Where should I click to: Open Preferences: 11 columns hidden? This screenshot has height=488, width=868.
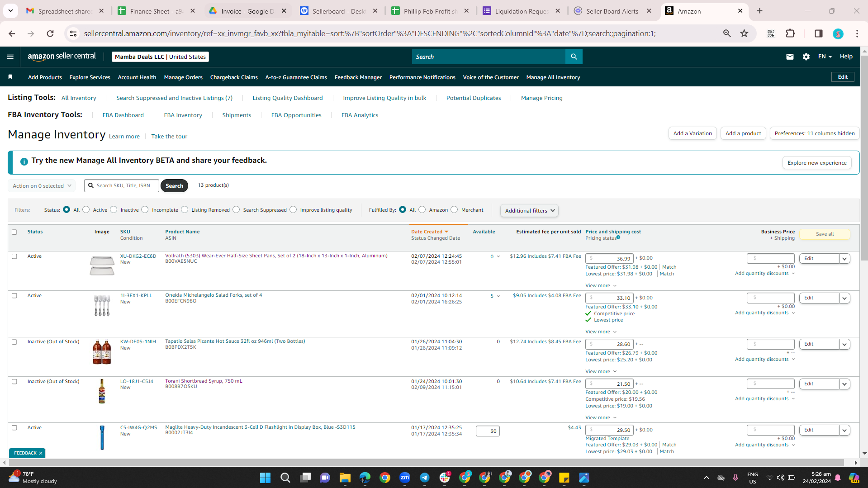pyautogui.click(x=814, y=133)
